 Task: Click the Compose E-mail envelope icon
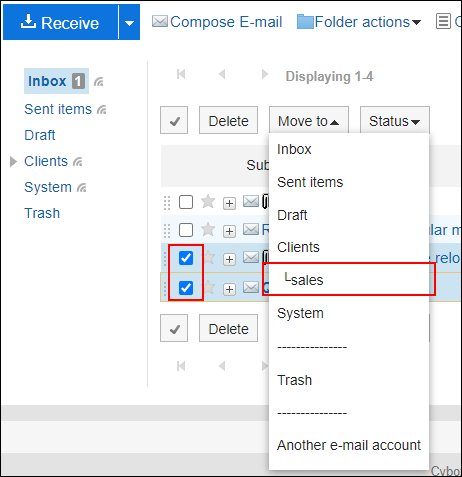160,22
